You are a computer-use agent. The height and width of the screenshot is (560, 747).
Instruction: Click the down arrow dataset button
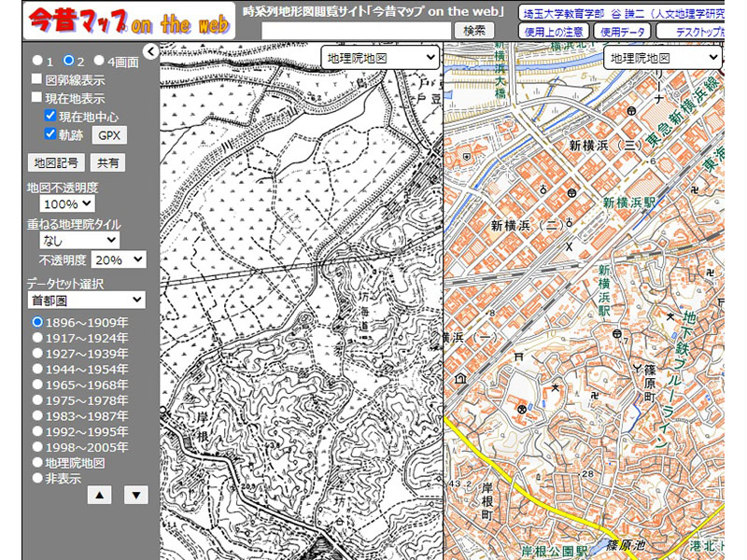(x=136, y=495)
